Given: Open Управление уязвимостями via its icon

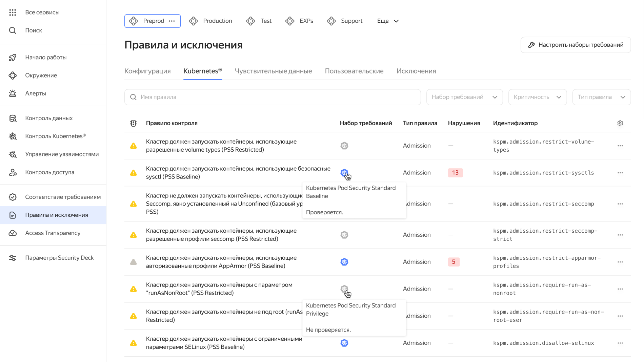Looking at the screenshot, I should tap(13, 154).
